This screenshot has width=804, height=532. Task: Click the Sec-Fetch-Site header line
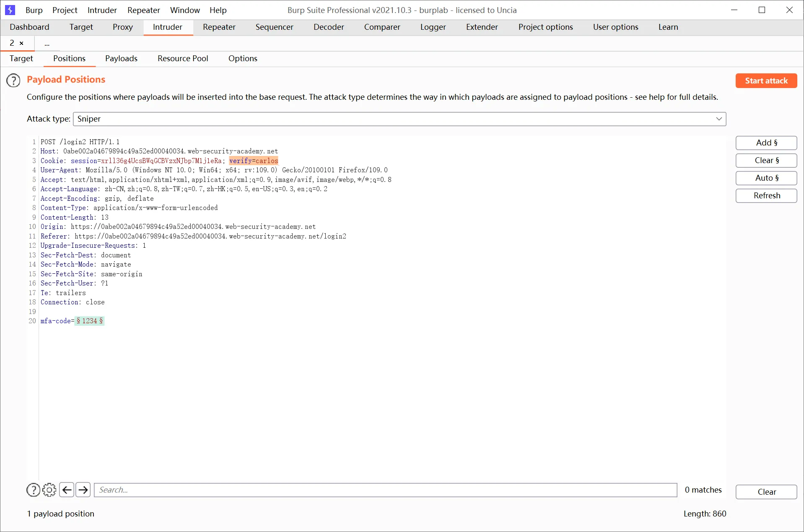pos(91,274)
